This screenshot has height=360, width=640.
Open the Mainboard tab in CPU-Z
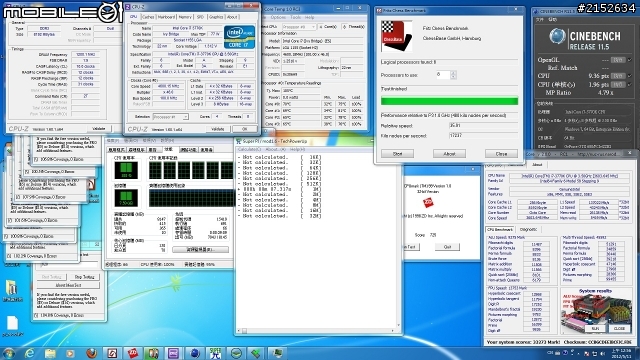(x=166, y=17)
